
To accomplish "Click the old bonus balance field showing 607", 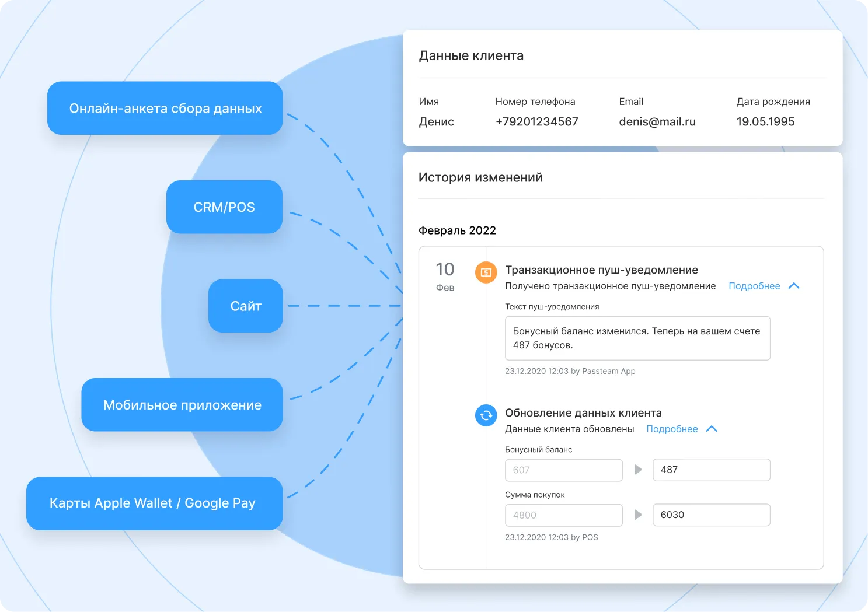I will point(563,470).
